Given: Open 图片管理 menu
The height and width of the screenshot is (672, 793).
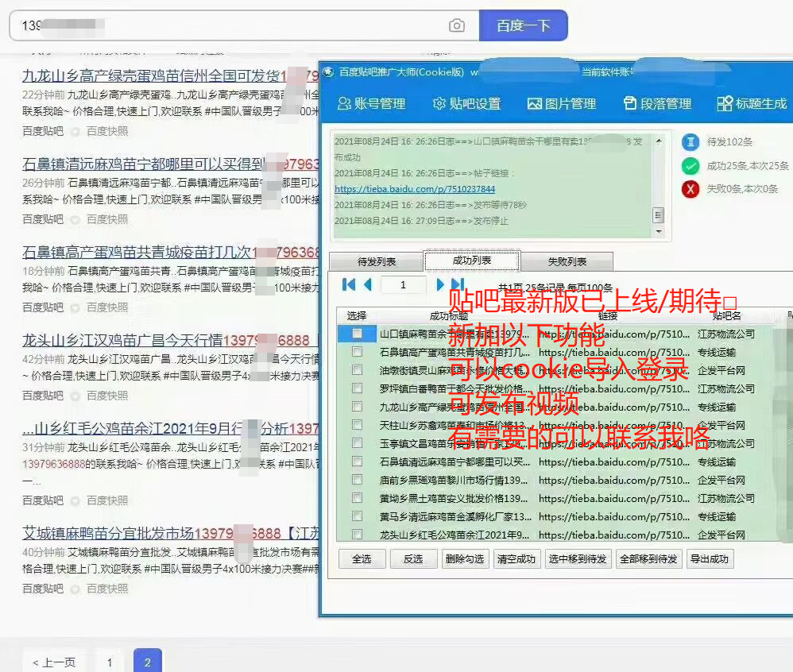Looking at the screenshot, I should point(561,103).
